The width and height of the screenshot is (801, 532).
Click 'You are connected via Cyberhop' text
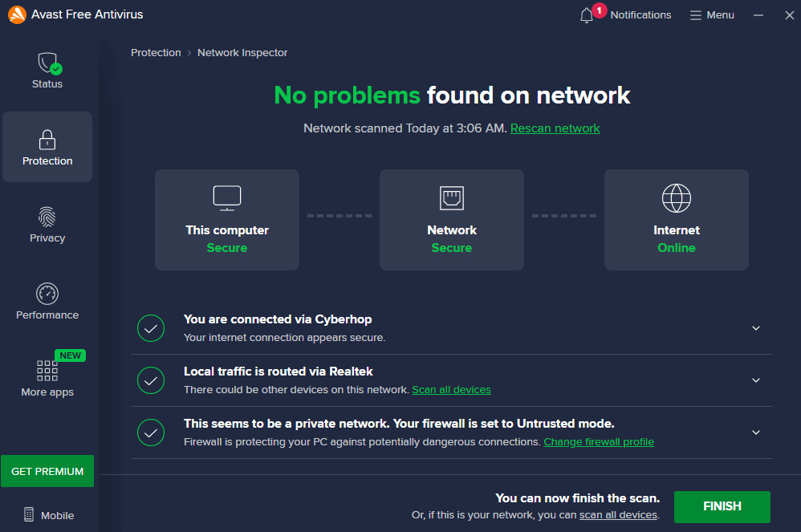click(x=278, y=319)
